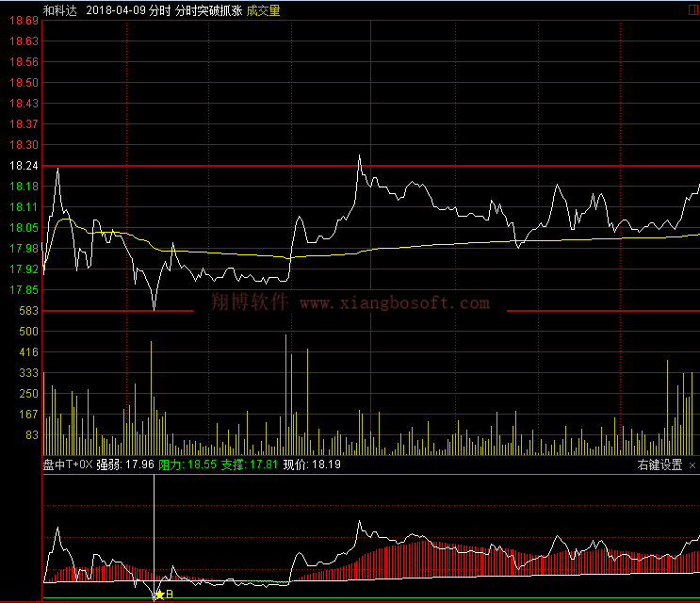Click the 416 volume axis label
The image size is (700, 603).
(29, 352)
